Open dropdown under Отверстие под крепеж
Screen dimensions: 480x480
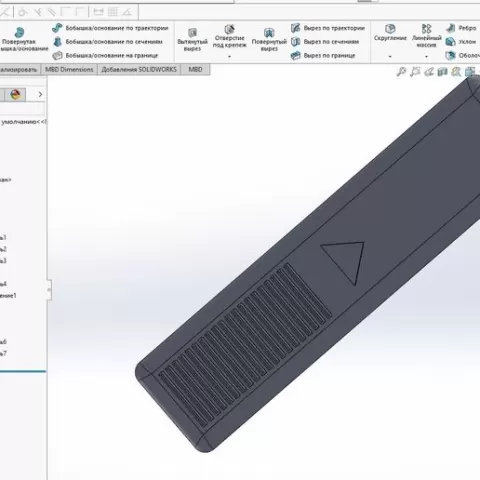click(230, 56)
